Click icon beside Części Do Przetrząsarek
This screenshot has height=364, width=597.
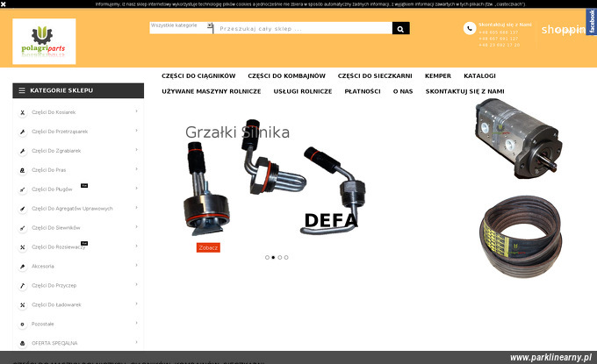[23, 132]
